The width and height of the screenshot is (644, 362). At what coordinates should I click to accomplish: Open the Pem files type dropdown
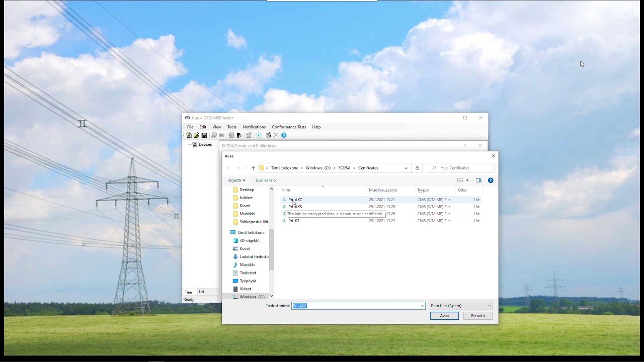[x=460, y=306]
